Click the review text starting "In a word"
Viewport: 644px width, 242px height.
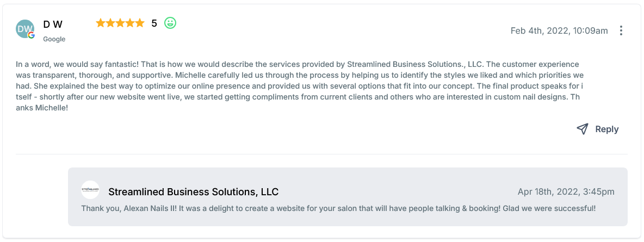[x=299, y=86]
